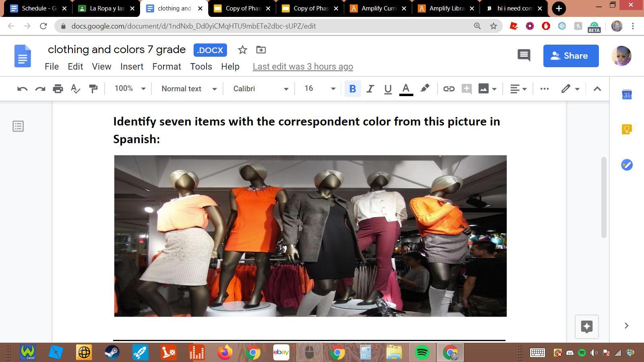Toggle Italic formatting
Viewport: 644px width, 362px height.
(370, 89)
